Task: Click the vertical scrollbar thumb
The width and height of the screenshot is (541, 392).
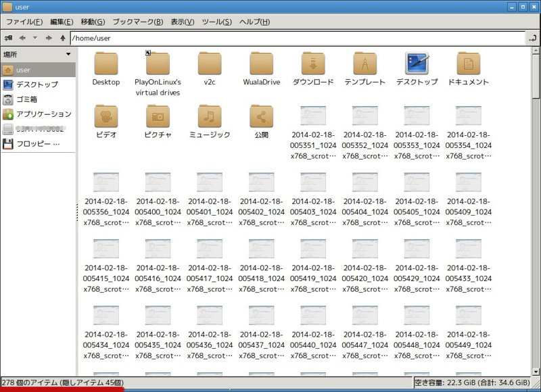Action: [536, 76]
